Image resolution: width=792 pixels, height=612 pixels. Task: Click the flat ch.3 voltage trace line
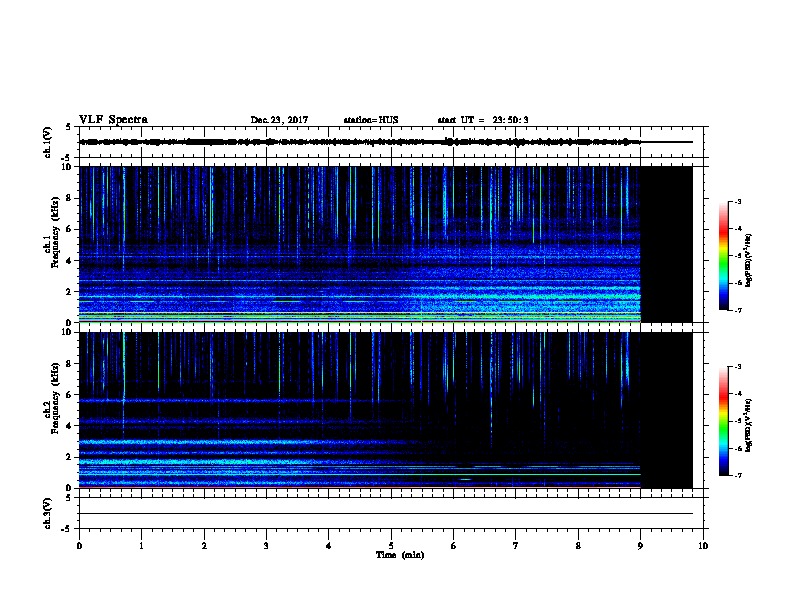[x=386, y=514]
